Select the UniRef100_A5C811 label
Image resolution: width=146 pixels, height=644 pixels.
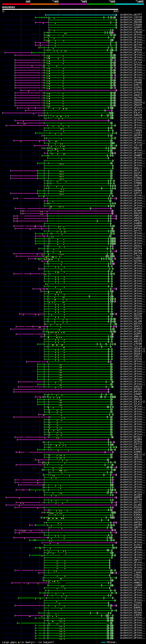[x=131, y=246]
